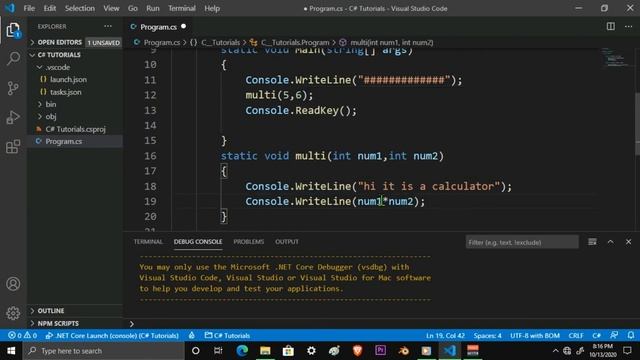Open the View menu
The image size is (640, 360).
click(x=111, y=8)
